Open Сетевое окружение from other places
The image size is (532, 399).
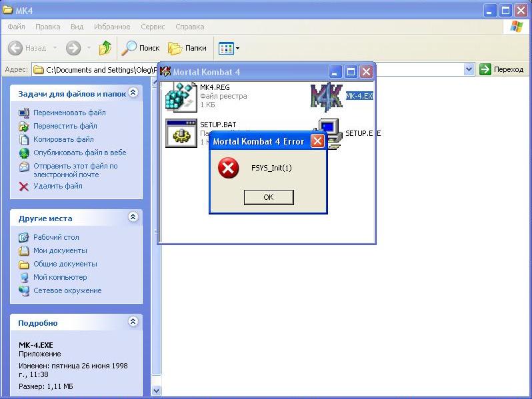click(67, 290)
